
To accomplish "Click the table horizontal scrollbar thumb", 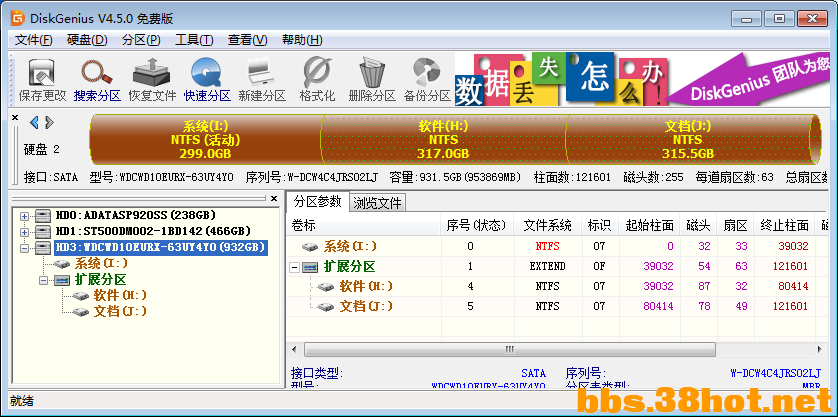I will (x=510, y=350).
